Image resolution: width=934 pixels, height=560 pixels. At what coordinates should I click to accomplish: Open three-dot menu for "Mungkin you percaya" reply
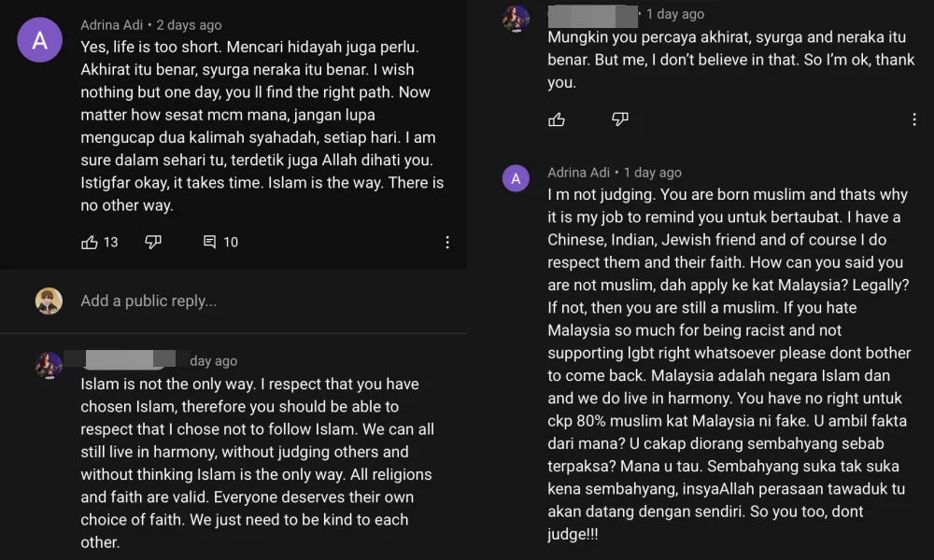click(914, 119)
